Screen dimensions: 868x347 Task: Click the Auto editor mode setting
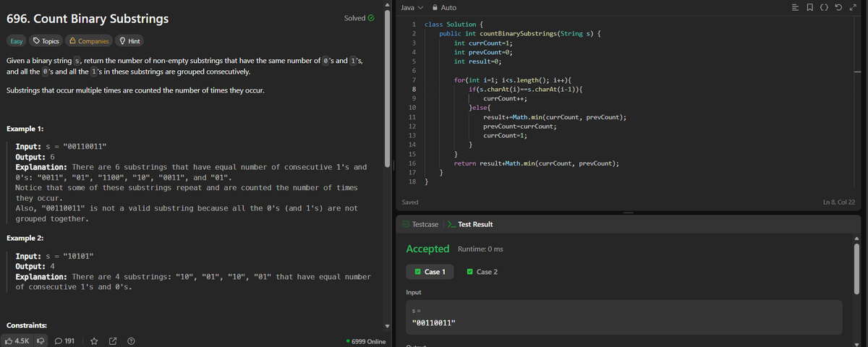(448, 7)
